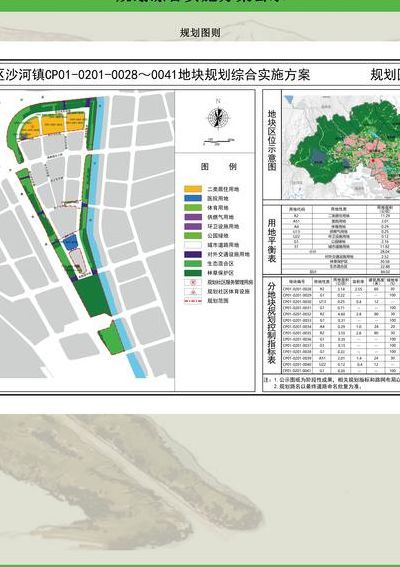Select the orange 二类居住用地 legend swatch

click(193, 189)
